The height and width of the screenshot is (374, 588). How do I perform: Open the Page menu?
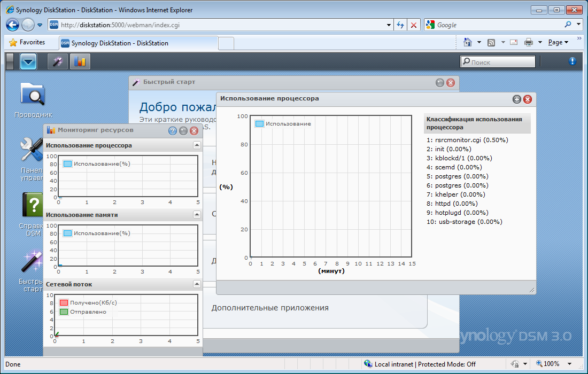click(x=559, y=42)
